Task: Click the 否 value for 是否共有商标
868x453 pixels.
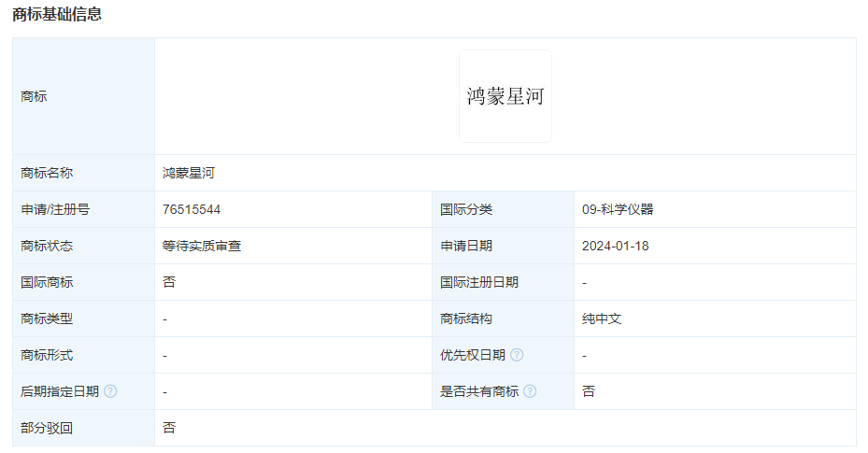Action: 589,391
